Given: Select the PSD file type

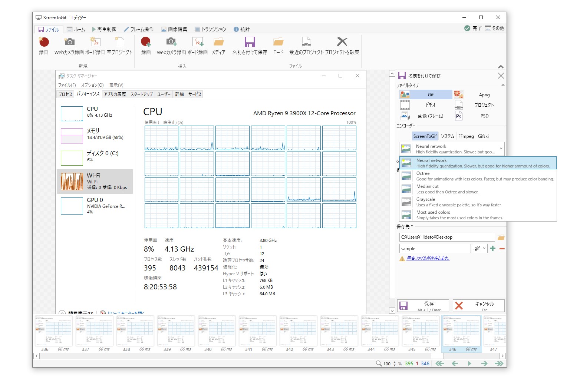Looking at the screenshot, I should [479, 116].
